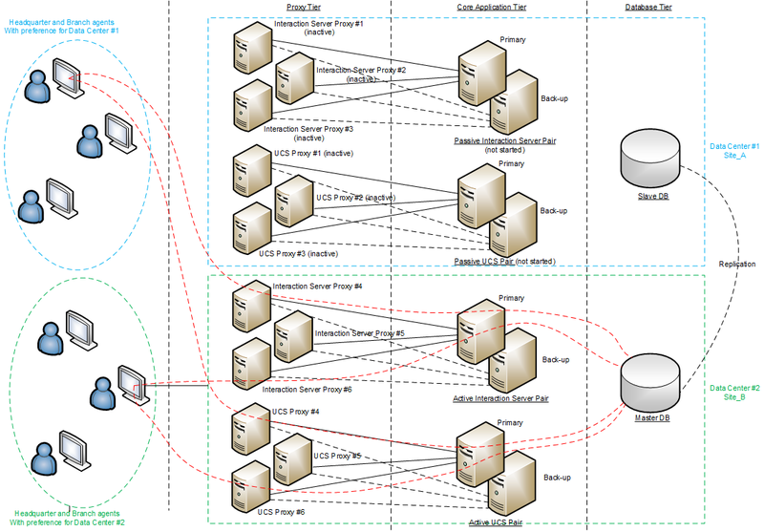Image resolution: width=764 pixels, height=532 pixels.
Task: Click the Slave DB label
Action: click(x=653, y=197)
